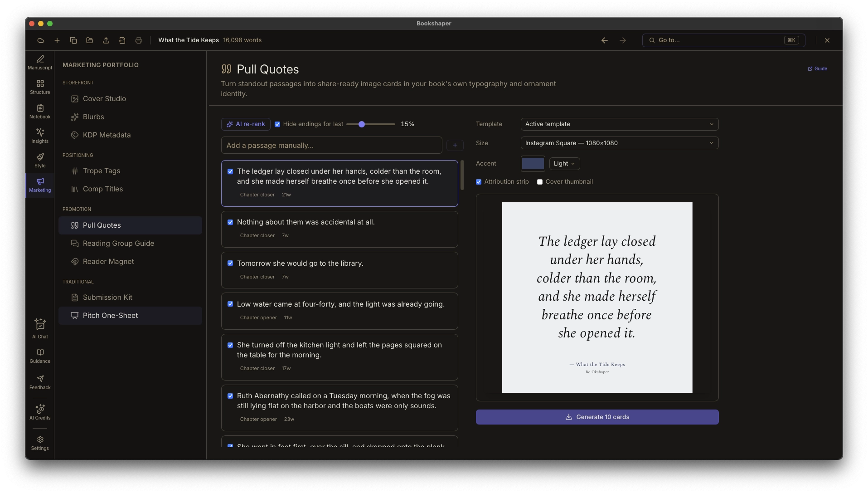This screenshot has width=868, height=493.
Task: Go back with the left arrow
Action: (605, 40)
